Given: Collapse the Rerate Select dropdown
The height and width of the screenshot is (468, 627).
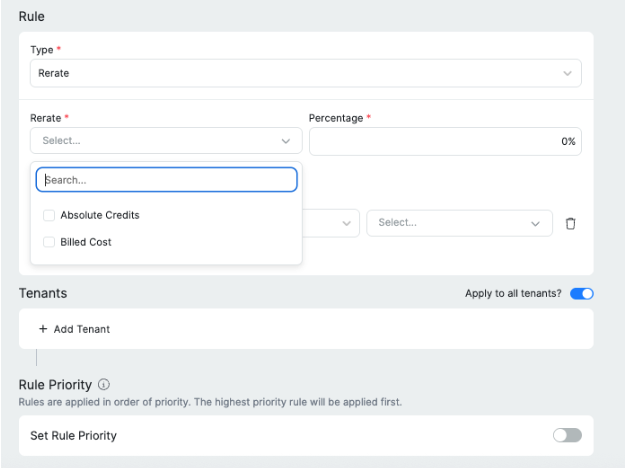Looking at the screenshot, I should [166, 141].
